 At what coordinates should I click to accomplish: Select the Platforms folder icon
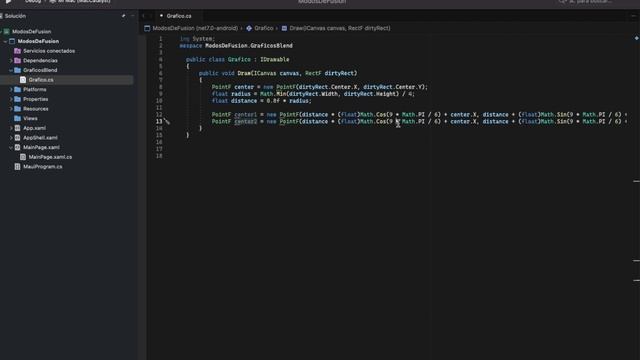click(x=18, y=89)
